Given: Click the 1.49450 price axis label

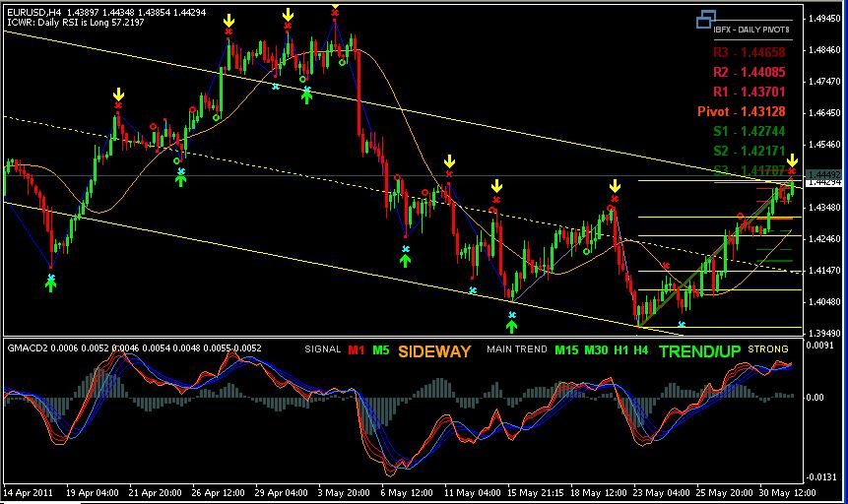Looking at the screenshot, I should pos(824,19).
